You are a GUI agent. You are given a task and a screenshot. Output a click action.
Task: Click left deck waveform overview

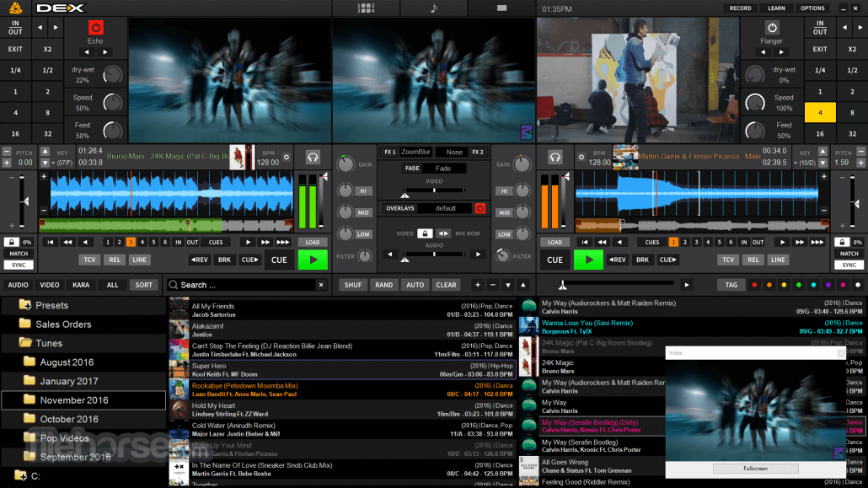(166, 224)
